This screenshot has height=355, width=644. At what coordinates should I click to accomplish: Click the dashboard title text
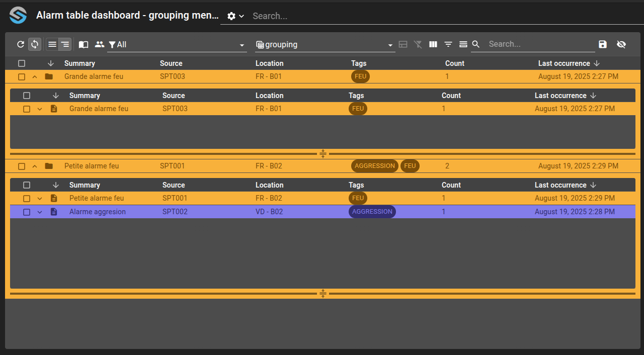pyautogui.click(x=127, y=15)
